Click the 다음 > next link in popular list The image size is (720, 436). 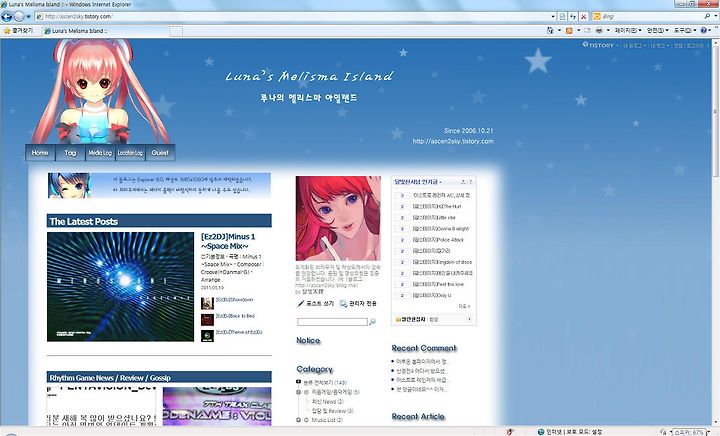[464, 306]
